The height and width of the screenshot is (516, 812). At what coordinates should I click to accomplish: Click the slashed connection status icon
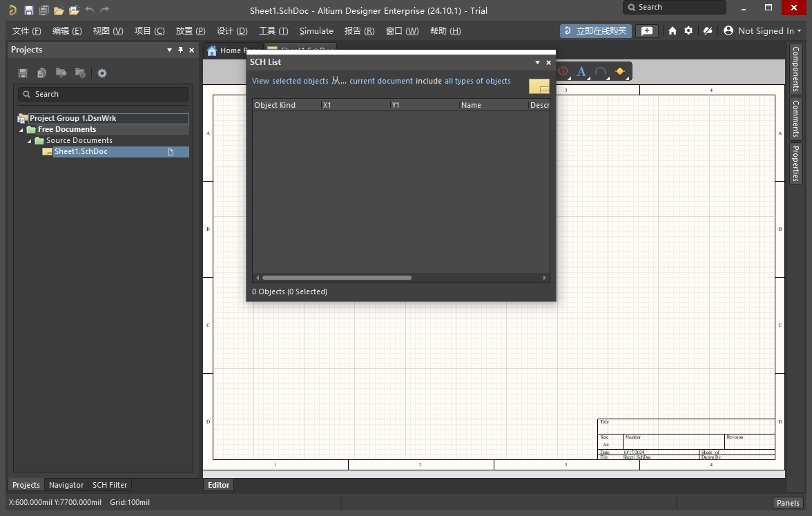pos(707,30)
